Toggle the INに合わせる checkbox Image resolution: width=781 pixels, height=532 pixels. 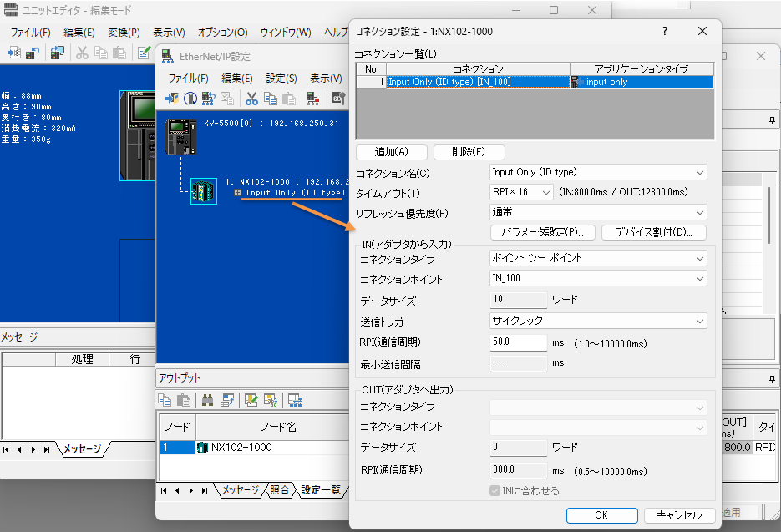pos(495,490)
